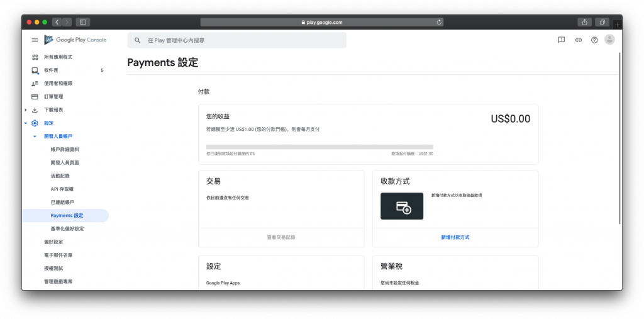Toggle the Safari sidebar button
The image size is (644, 319).
tap(82, 22)
